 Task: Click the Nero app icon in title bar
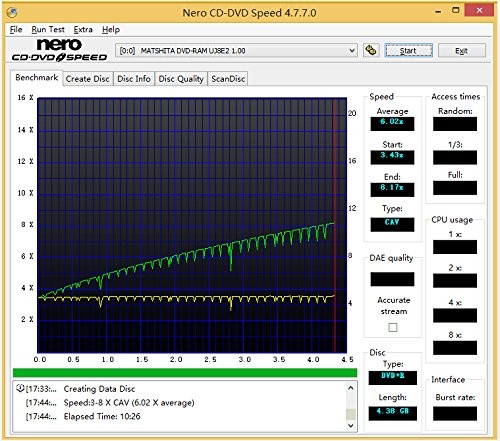pos(12,12)
